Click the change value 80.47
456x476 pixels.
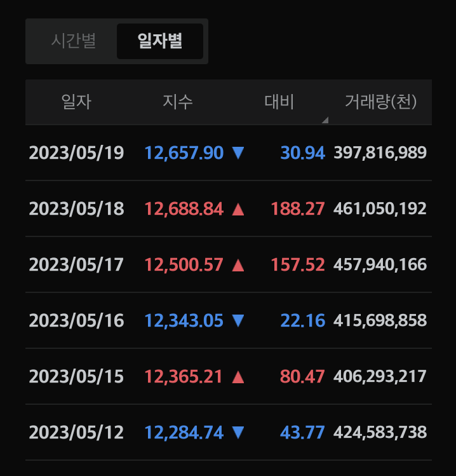point(302,377)
